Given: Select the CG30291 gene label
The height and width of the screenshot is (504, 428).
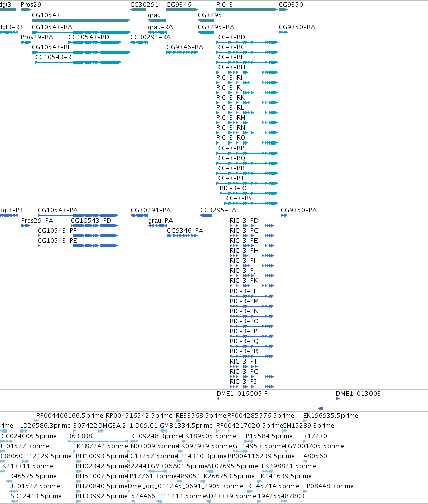Looking at the screenshot, I should 144,5.
